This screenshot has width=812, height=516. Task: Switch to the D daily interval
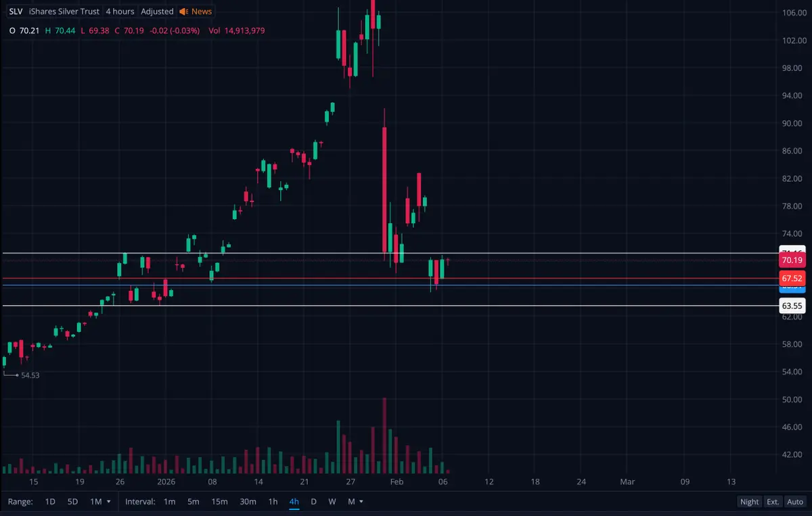(313, 502)
